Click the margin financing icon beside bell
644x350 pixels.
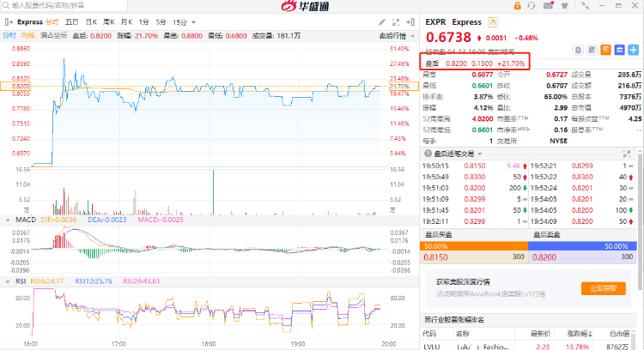point(592,50)
